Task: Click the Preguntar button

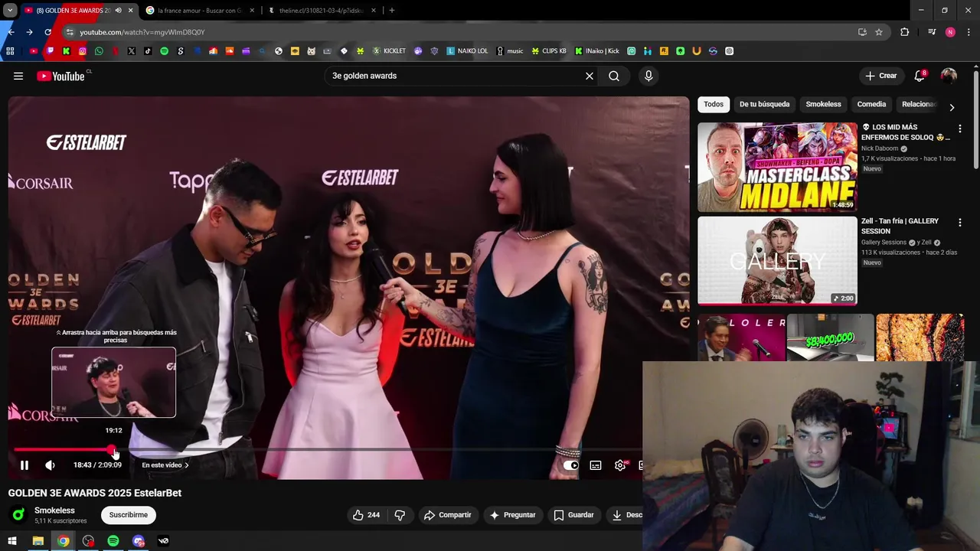Action: [x=512, y=515]
